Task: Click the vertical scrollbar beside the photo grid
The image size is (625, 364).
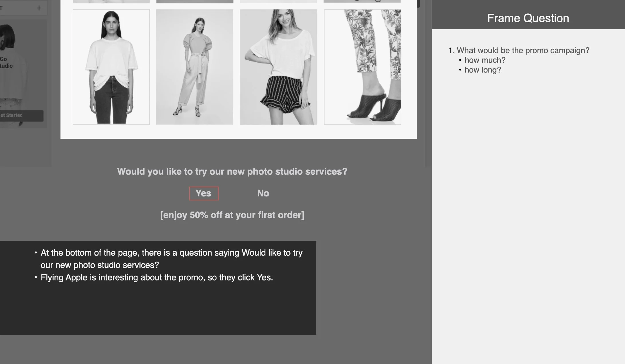Action: (x=418, y=4)
